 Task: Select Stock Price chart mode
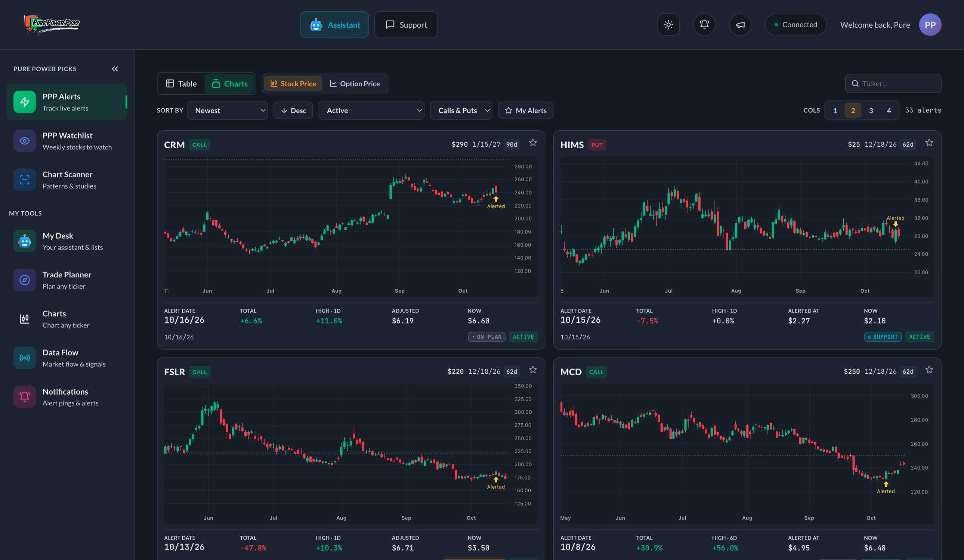[x=293, y=84]
